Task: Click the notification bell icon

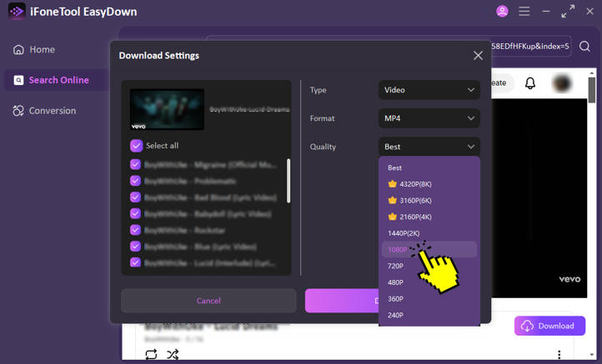Action: click(530, 82)
